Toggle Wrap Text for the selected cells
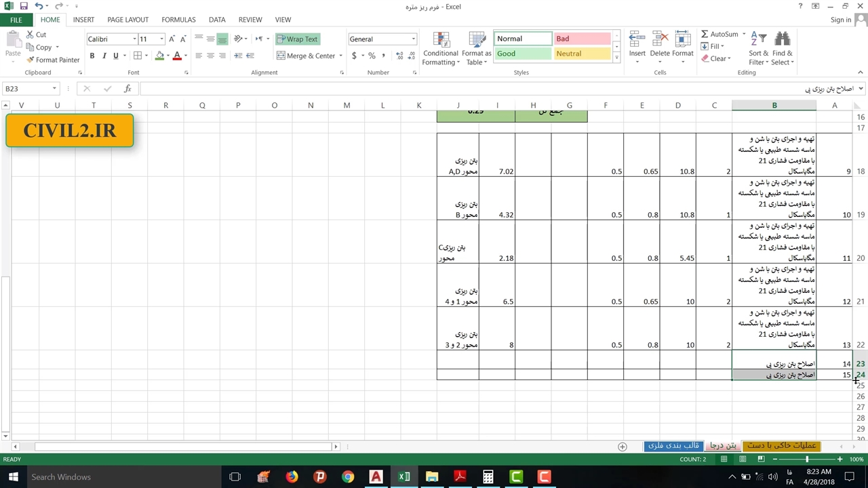Viewport: 868px width, 488px height. (297, 39)
